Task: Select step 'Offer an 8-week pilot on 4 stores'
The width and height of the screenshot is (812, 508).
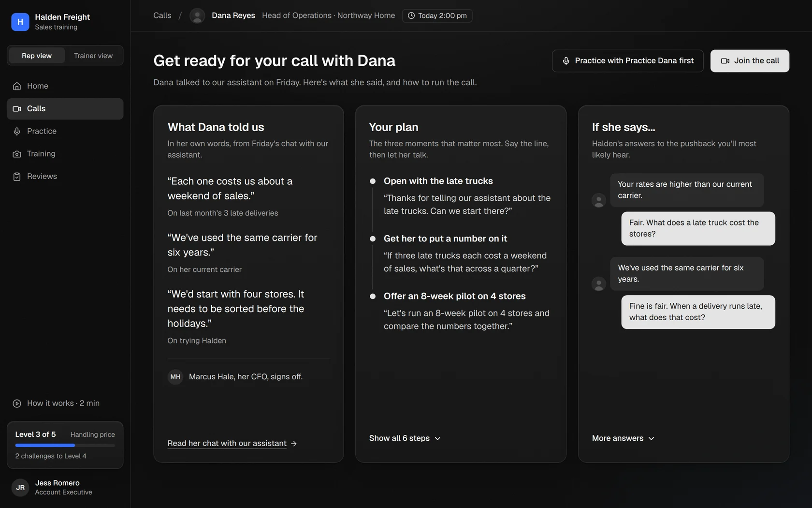Action: click(x=455, y=296)
